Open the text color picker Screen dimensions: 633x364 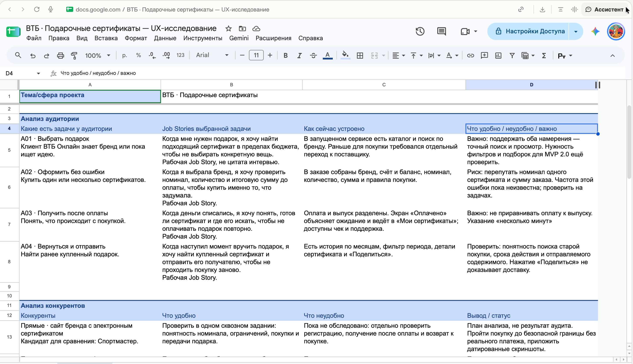point(328,56)
